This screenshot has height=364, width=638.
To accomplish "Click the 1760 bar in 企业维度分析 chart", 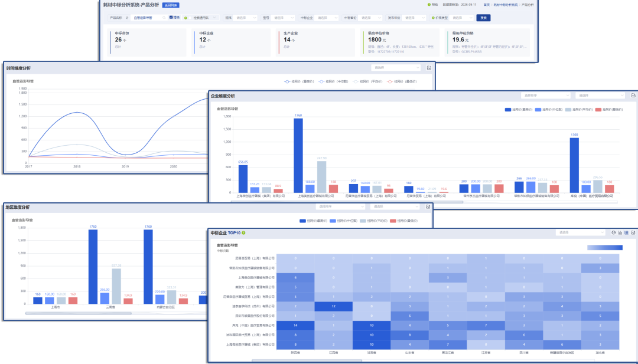I will tap(298, 156).
